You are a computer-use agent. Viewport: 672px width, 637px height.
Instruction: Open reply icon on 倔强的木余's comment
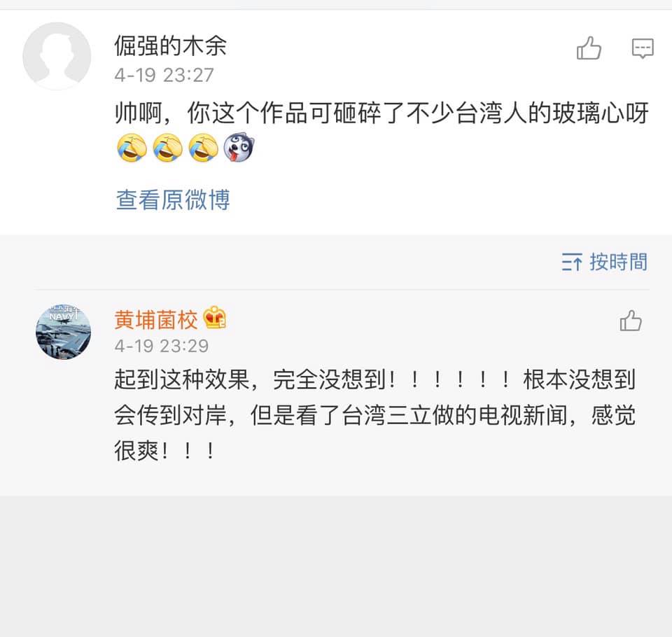coord(643,48)
